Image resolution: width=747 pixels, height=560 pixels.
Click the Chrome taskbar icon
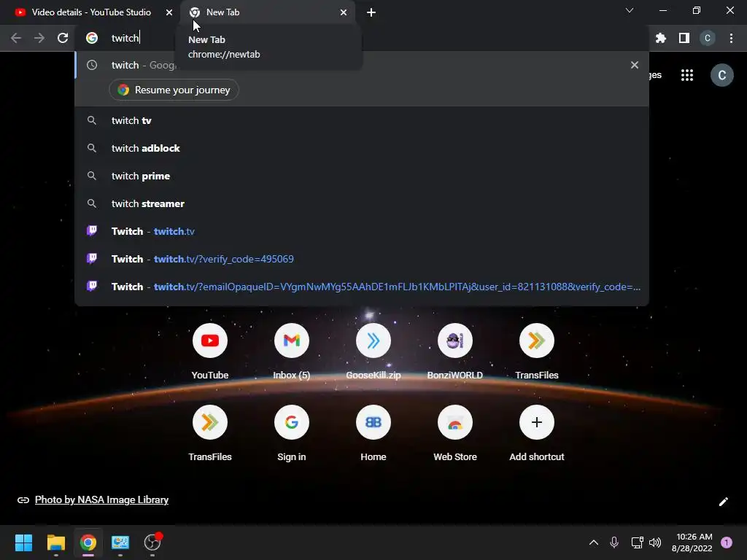click(88, 542)
